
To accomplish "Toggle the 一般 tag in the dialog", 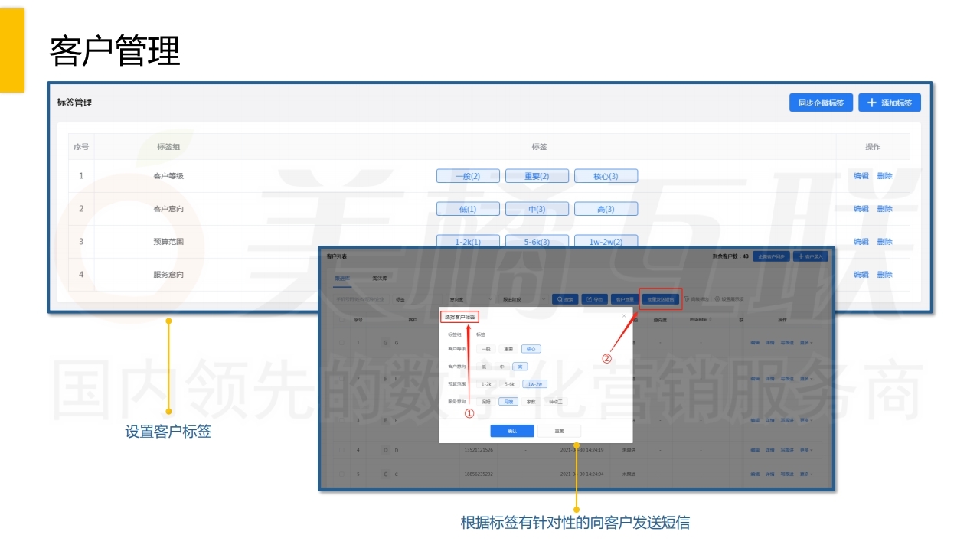I will pyautogui.click(x=485, y=349).
